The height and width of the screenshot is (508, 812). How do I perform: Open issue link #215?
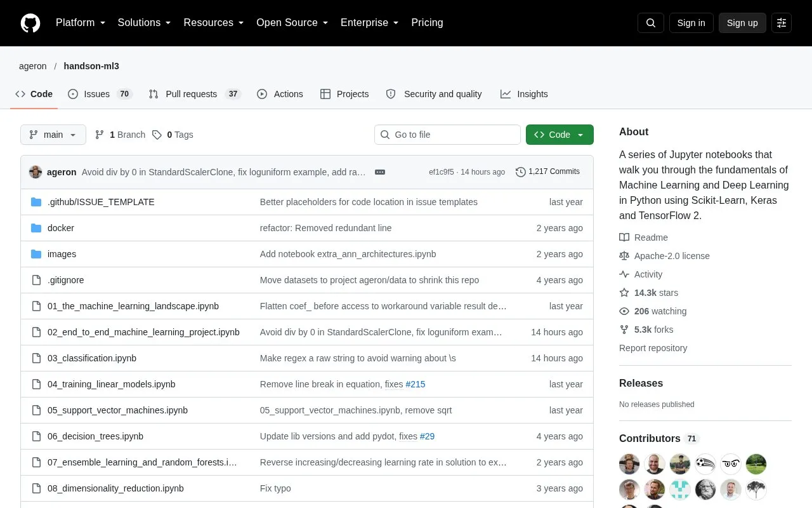click(416, 384)
